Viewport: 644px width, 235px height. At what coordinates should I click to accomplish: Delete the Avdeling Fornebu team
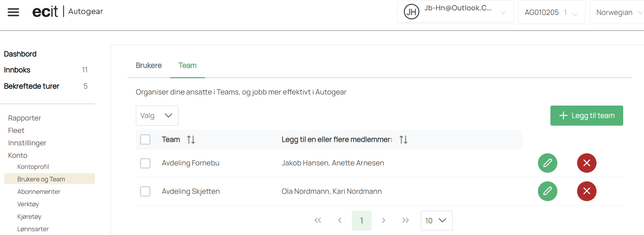[x=586, y=163]
